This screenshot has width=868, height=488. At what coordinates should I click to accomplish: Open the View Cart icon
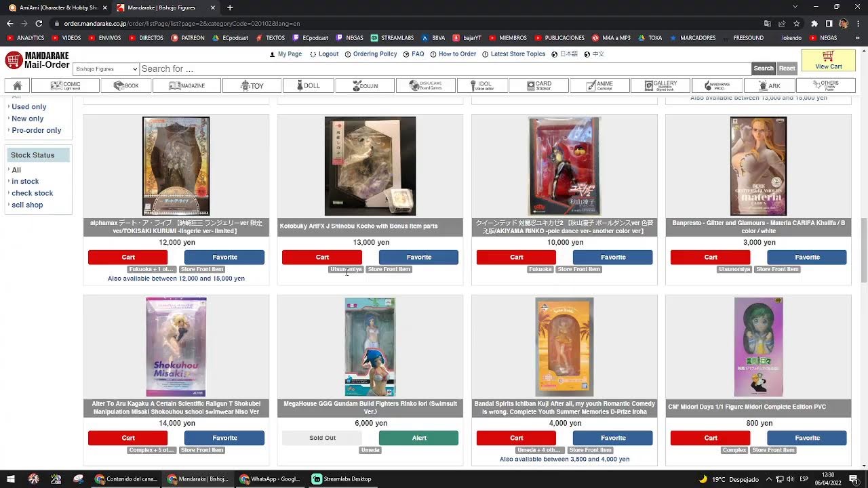(828, 60)
